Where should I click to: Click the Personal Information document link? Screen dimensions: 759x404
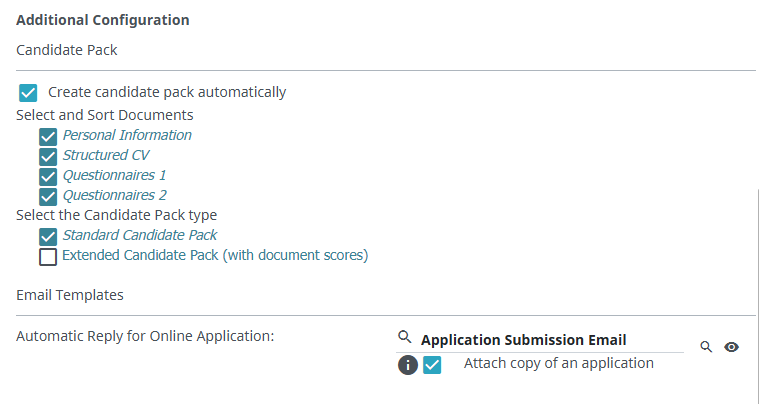point(127,135)
